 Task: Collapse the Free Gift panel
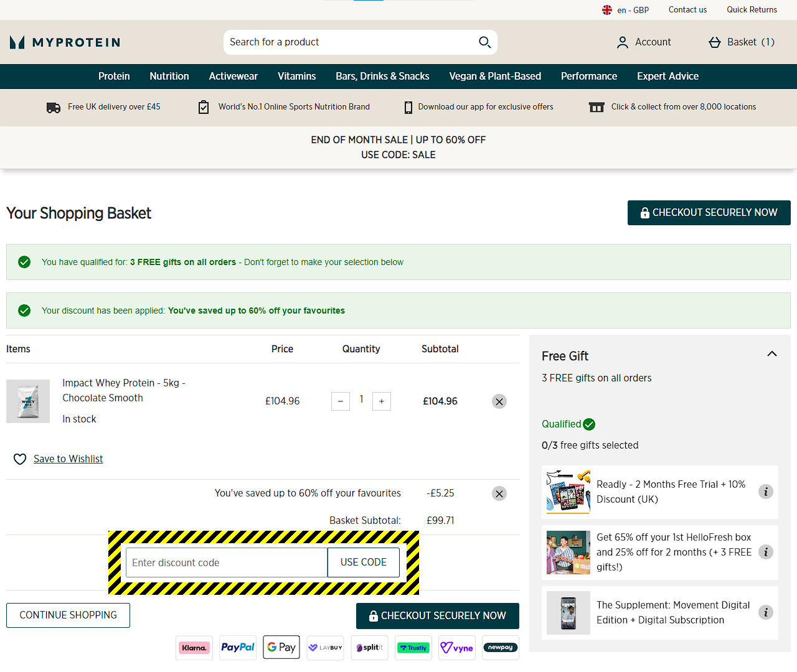[x=772, y=354]
